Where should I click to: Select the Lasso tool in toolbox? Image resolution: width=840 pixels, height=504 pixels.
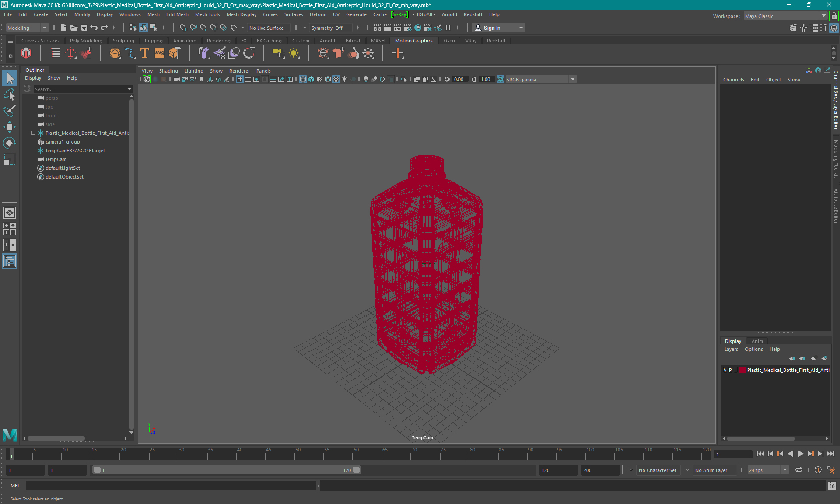(9, 94)
